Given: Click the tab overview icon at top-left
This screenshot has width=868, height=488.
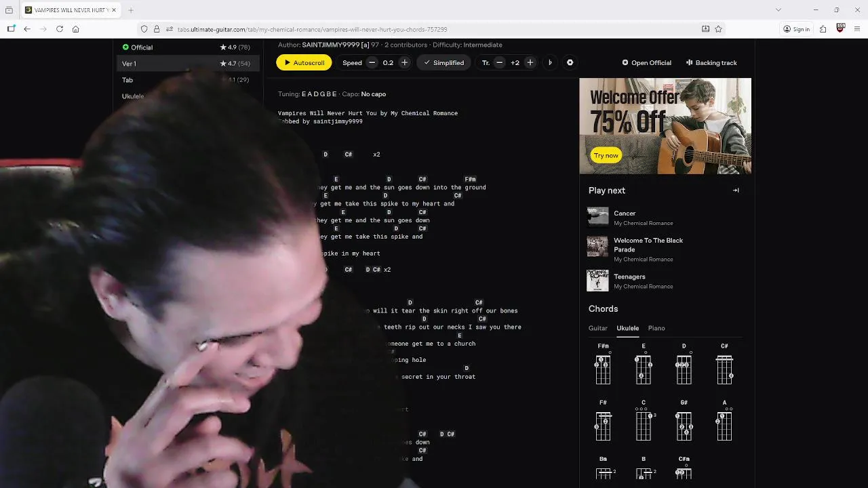Looking at the screenshot, I should [x=9, y=10].
